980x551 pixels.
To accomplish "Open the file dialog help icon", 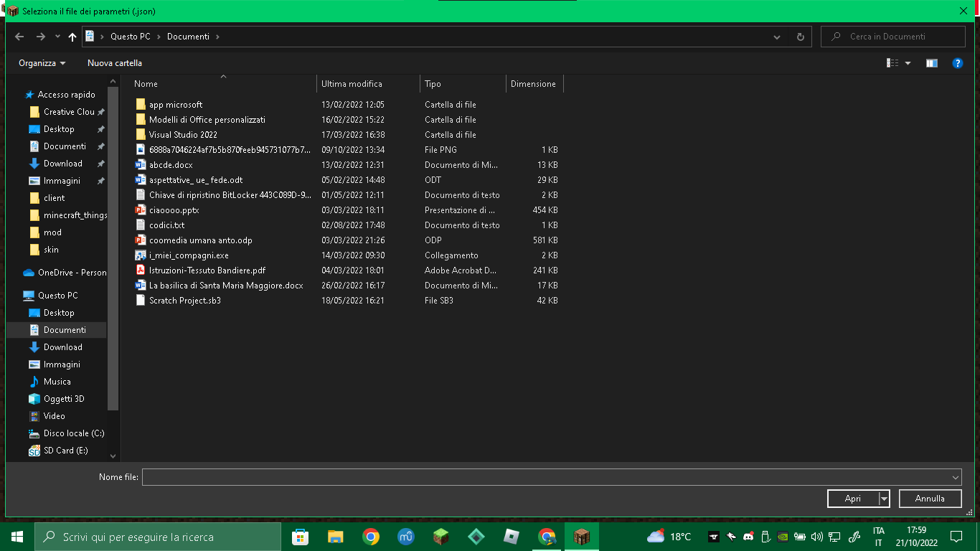I will (957, 63).
